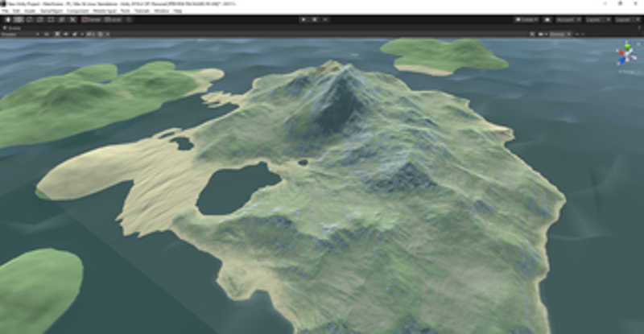Step one frame forward
This screenshot has width=644, height=334.
point(325,20)
